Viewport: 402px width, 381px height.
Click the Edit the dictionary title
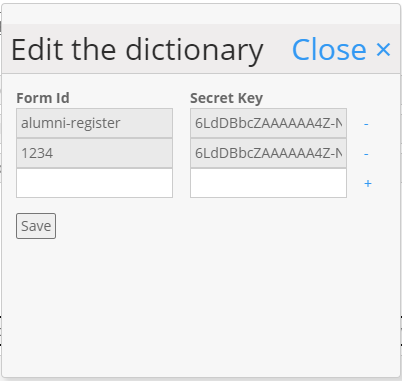(137, 50)
